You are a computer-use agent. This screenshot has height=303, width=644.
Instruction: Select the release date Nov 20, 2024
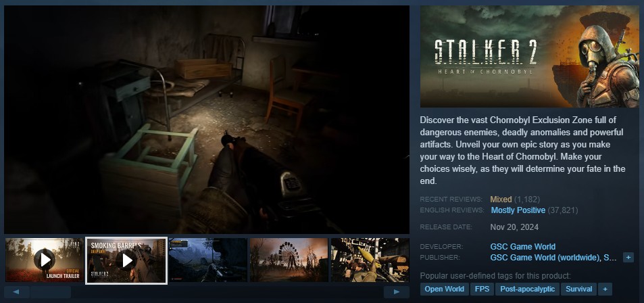[514, 227]
